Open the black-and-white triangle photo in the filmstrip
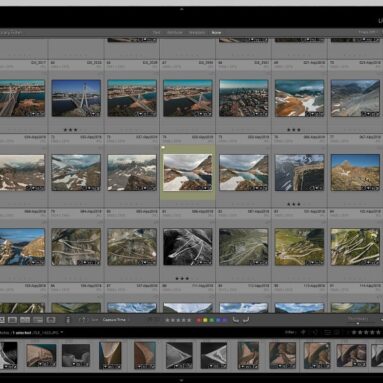 179,355
